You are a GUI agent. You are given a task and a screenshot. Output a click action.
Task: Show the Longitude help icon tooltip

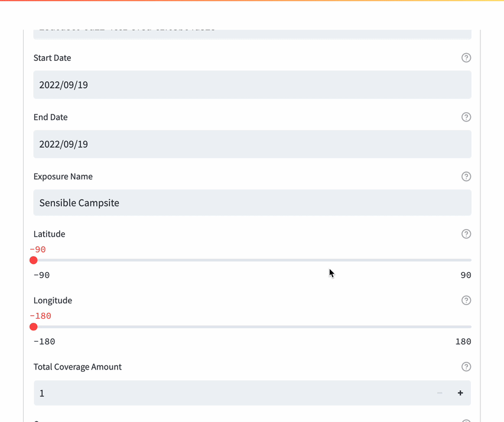coord(466,300)
